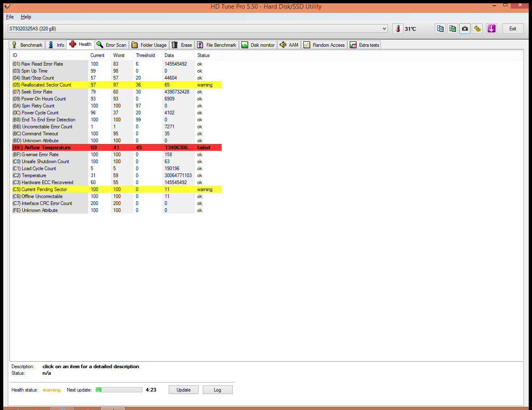Click the Update button
Screen dimensions: 532x410
pyautogui.click(x=183, y=390)
